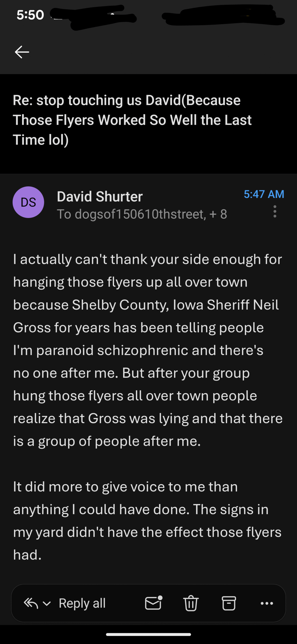Tap the dogsof150610thstreet recipient
This screenshot has width=297, height=644.
point(140,214)
